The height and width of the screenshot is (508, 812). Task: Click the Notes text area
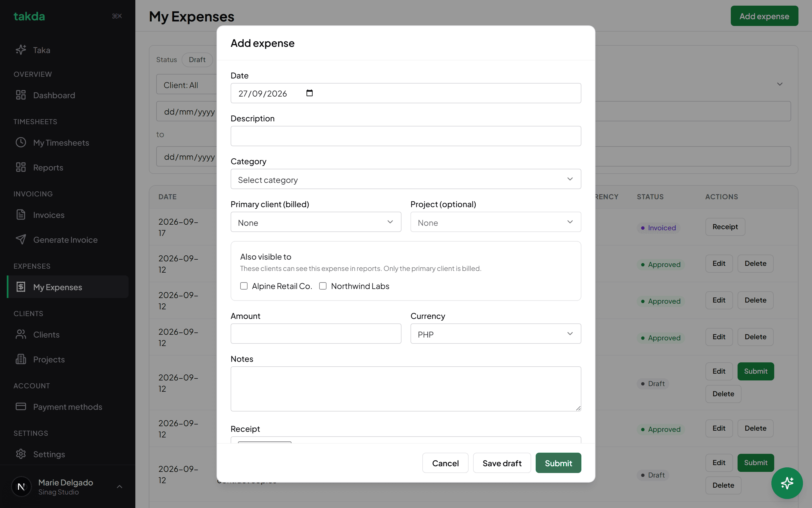pyautogui.click(x=406, y=389)
